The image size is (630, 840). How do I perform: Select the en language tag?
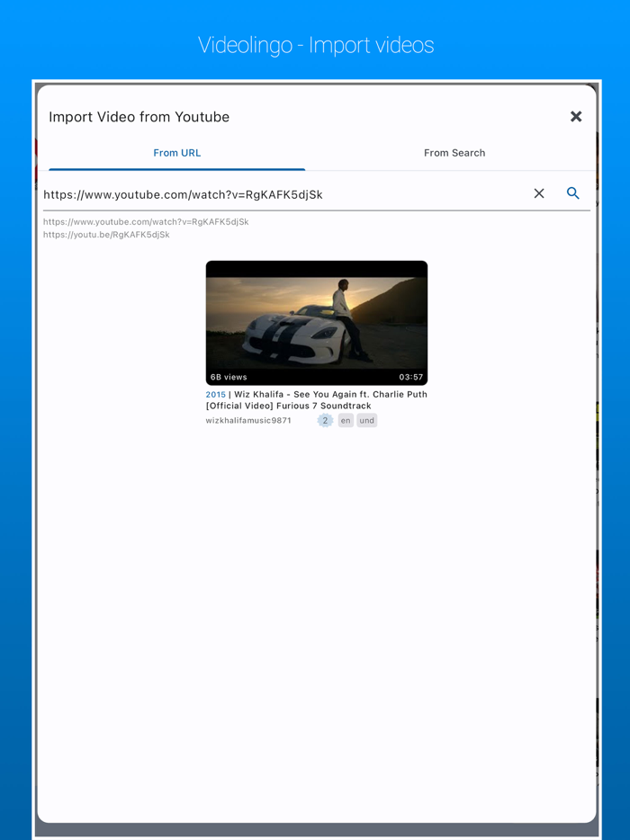click(x=346, y=421)
